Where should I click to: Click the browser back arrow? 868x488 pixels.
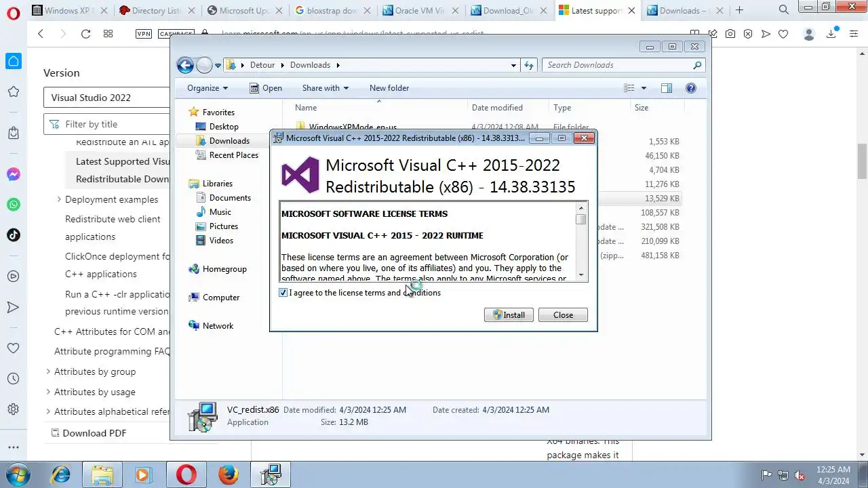(41, 34)
